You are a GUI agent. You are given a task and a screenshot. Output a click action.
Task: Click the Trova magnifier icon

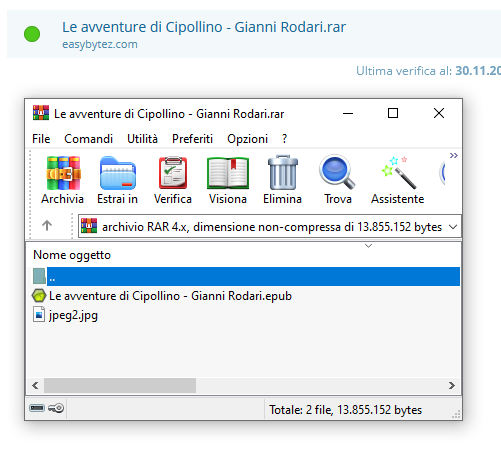point(337,172)
